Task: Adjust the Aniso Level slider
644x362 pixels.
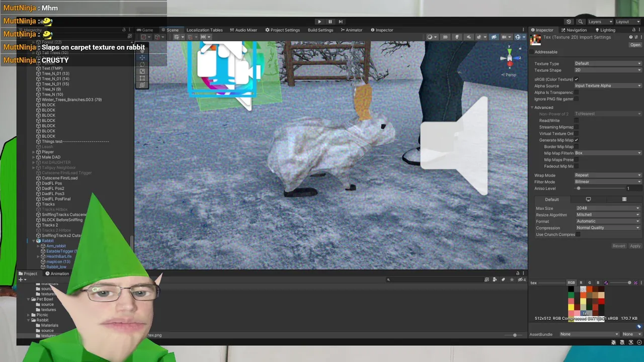Action: pyautogui.click(x=599, y=189)
